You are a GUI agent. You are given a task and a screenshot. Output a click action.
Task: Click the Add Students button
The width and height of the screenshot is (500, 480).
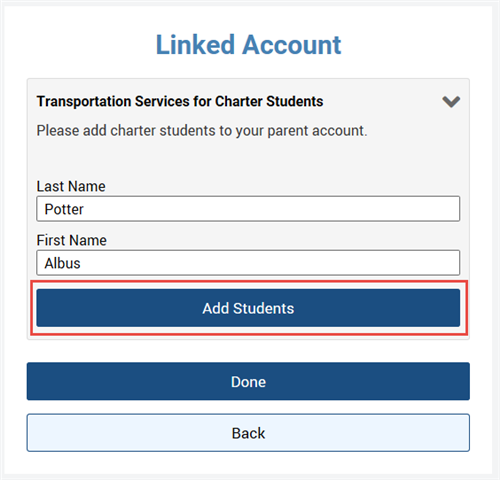click(x=248, y=308)
